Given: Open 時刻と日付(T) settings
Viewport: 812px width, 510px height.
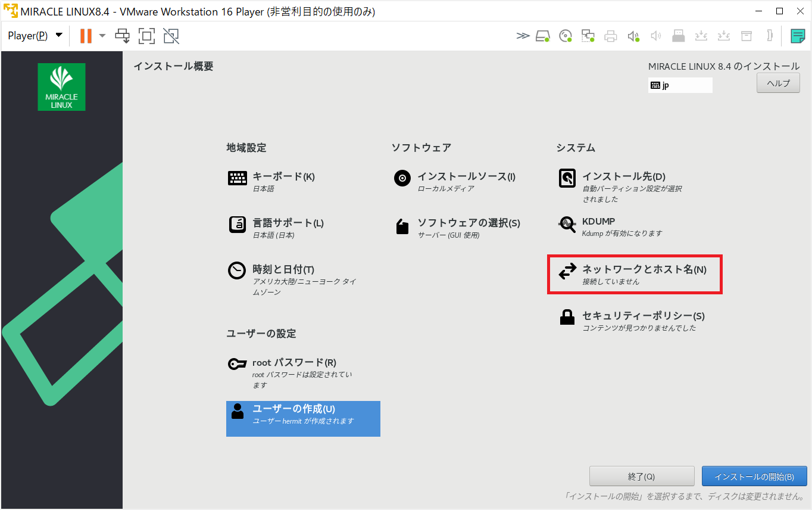Looking at the screenshot, I should [283, 270].
